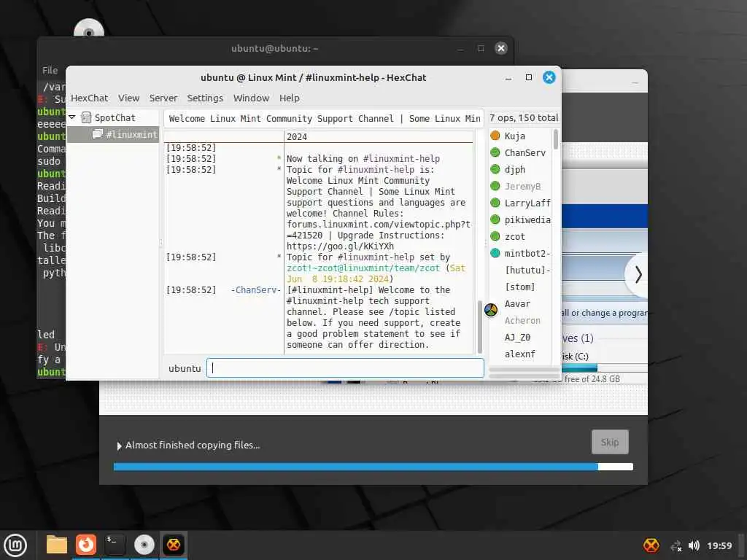This screenshot has width=747, height=560.
Task: Click the HexChat taskbar button
Action: point(174,545)
